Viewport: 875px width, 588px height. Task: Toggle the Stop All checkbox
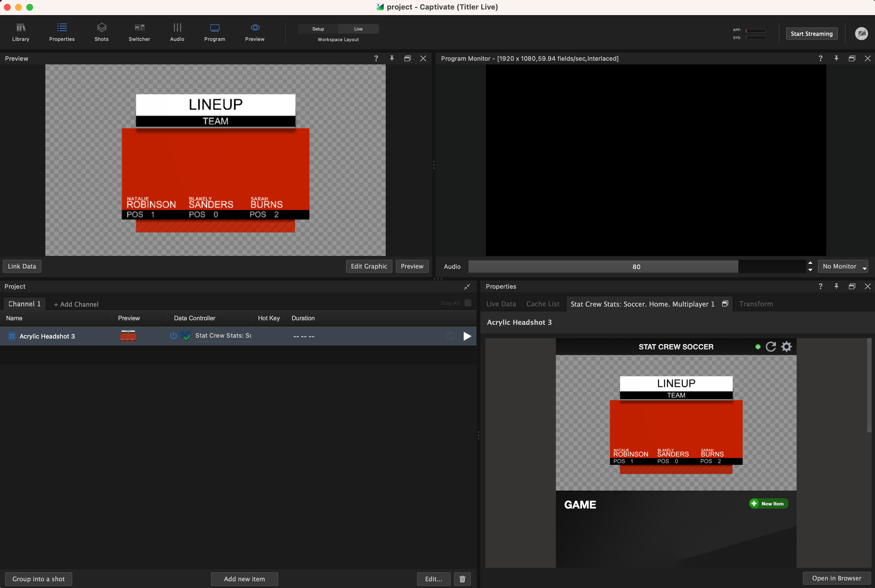pos(468,303)
